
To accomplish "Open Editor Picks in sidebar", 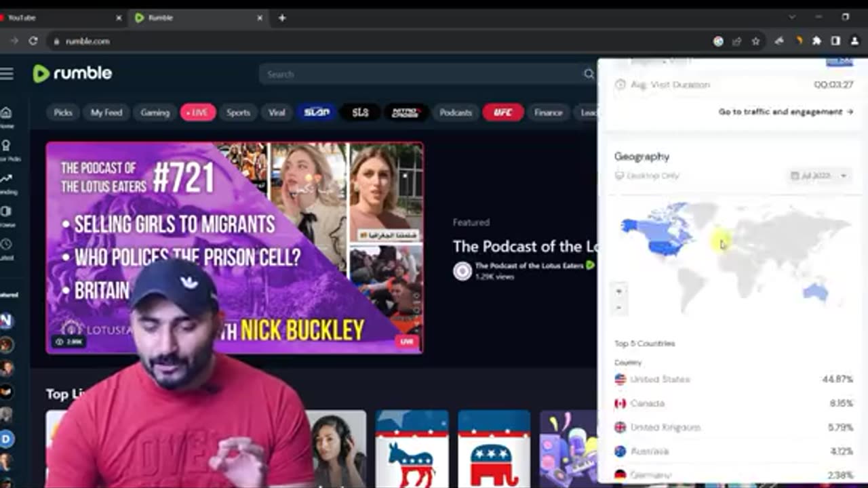I will coord(7,150).
